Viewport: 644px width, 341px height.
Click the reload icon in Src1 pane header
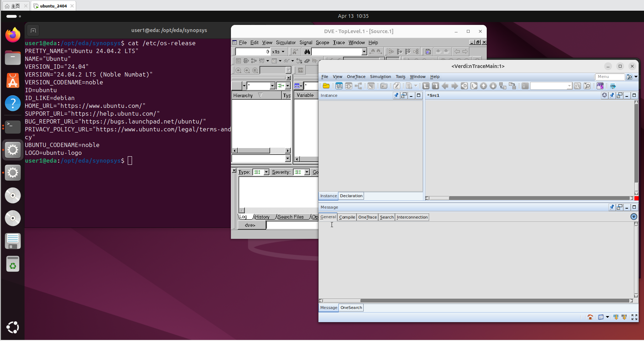[x=605, y=95]
